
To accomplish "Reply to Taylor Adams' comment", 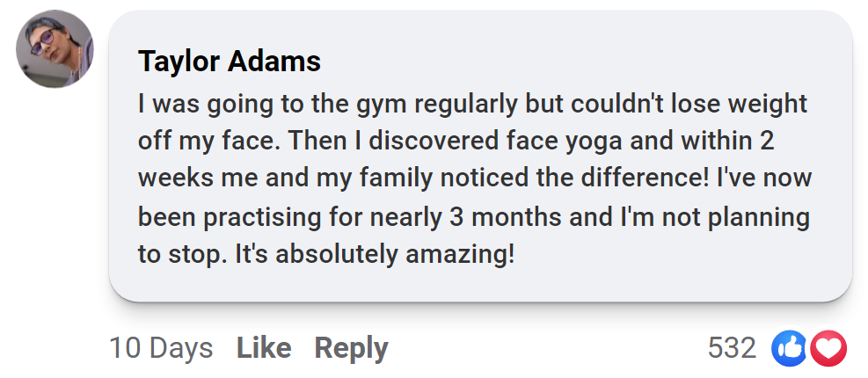I will click(351, 348).
